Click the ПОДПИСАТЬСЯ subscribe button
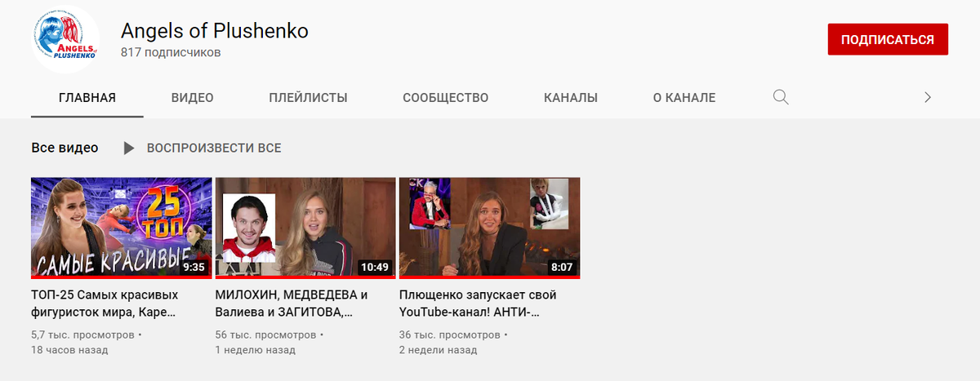 pyautogui.click(x=888, y=39)
